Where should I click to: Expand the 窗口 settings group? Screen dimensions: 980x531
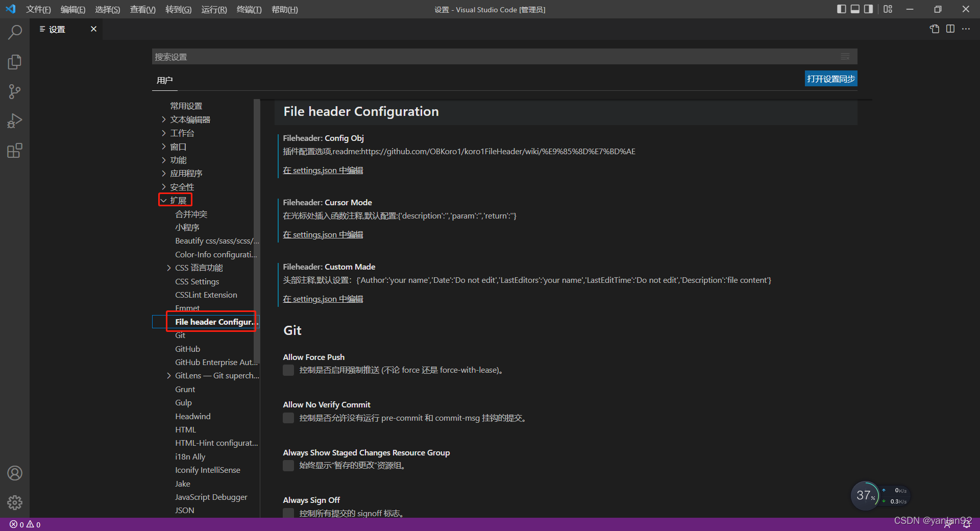[x=163, y=147]
